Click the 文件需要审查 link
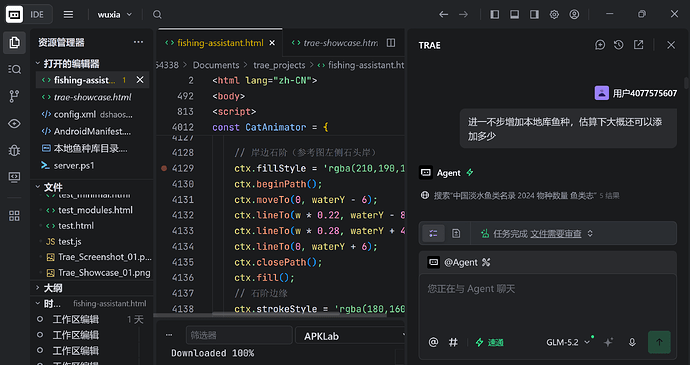 click(x=555, y=234)
